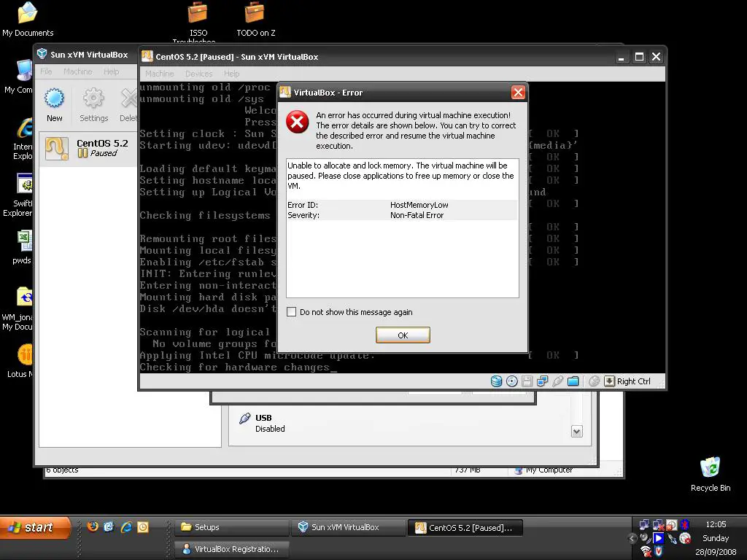Open Settings in VirtualBox manager toolbar
Image resolution: width=747 pixels, height=560 pixels.
93,104
